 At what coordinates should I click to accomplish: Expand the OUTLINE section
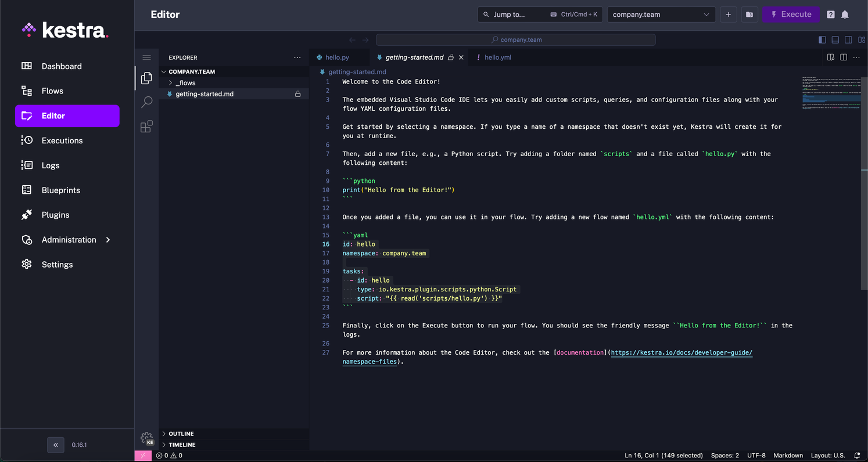234,434
